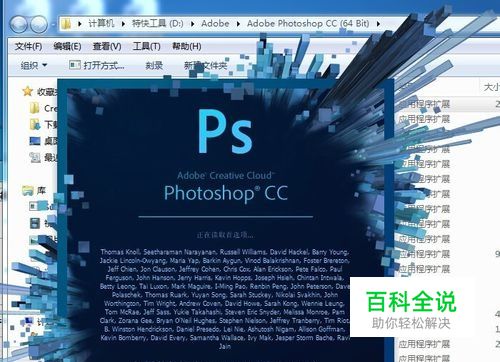Select the 下载 folder icon in sidebar

click(x=35, y=124)
